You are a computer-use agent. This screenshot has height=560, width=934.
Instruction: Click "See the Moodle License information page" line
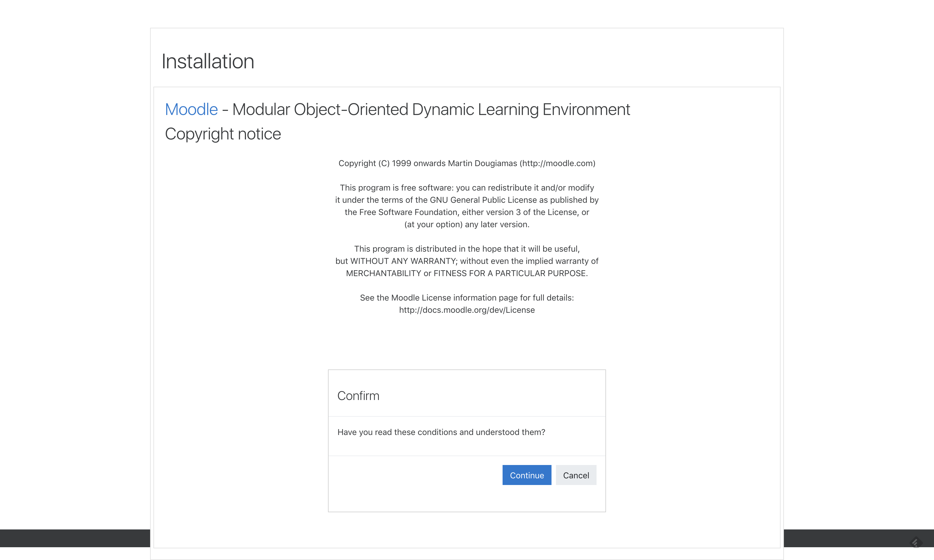click(x=467, y=298)
